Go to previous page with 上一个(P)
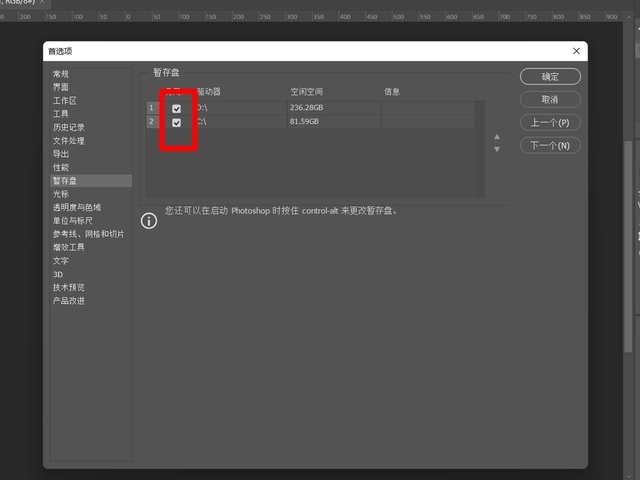This screenshot has width=640, height=480. (550, 122)
